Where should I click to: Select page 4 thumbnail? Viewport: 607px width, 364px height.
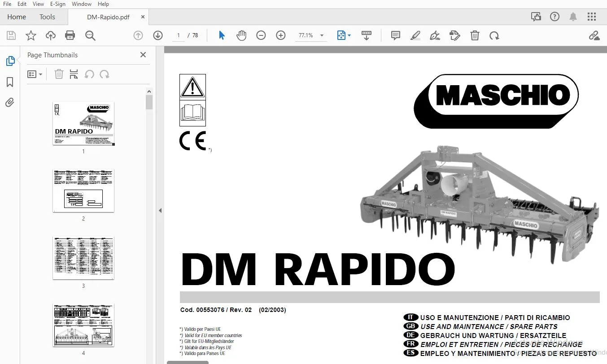[x=83, y=325]
